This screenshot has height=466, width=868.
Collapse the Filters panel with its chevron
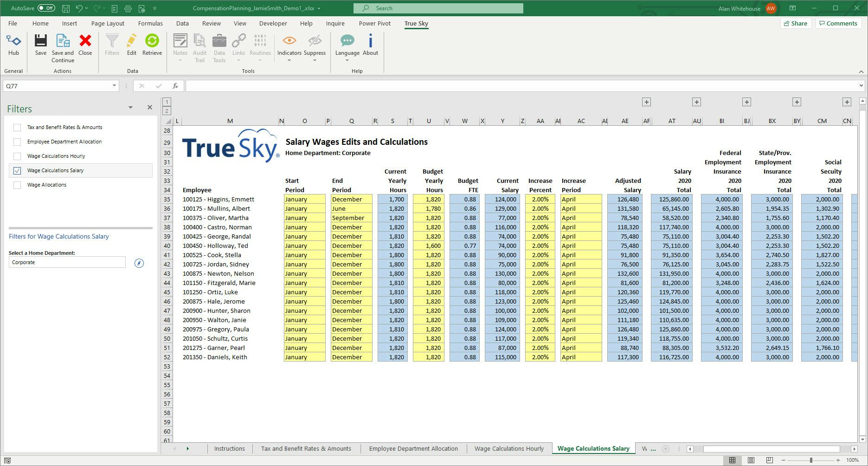click(130, 107)
